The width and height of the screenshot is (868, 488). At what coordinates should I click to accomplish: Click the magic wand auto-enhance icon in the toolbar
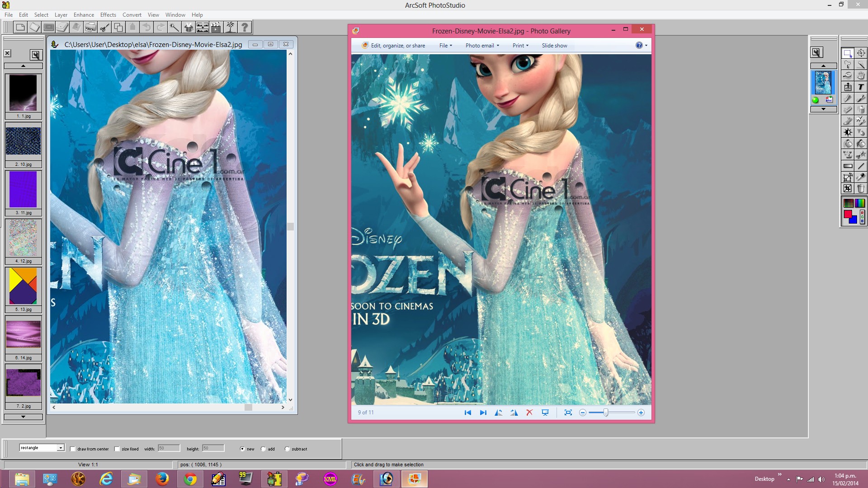175,28
